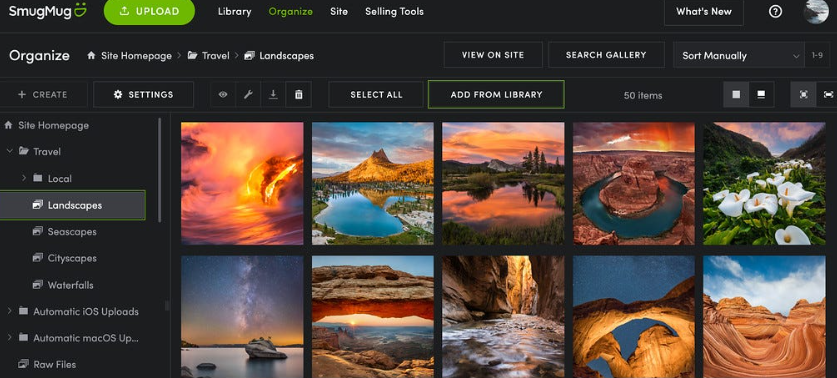
Task: Click the 50 items count text
Action: (643, 96)
